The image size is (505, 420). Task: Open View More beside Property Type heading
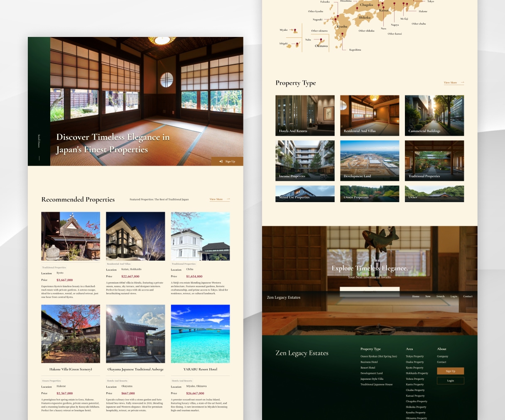coord(454,83)
